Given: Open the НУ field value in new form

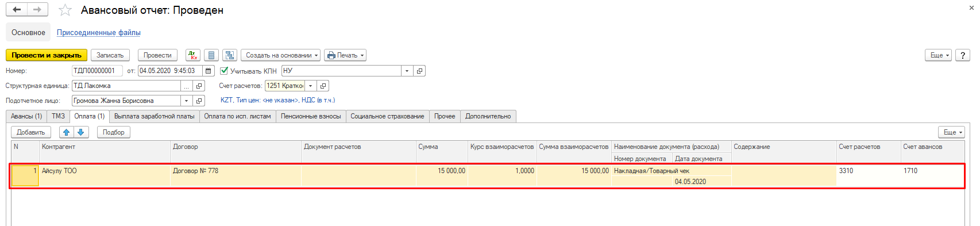Looking at the screenshot, I should (420, 71).
